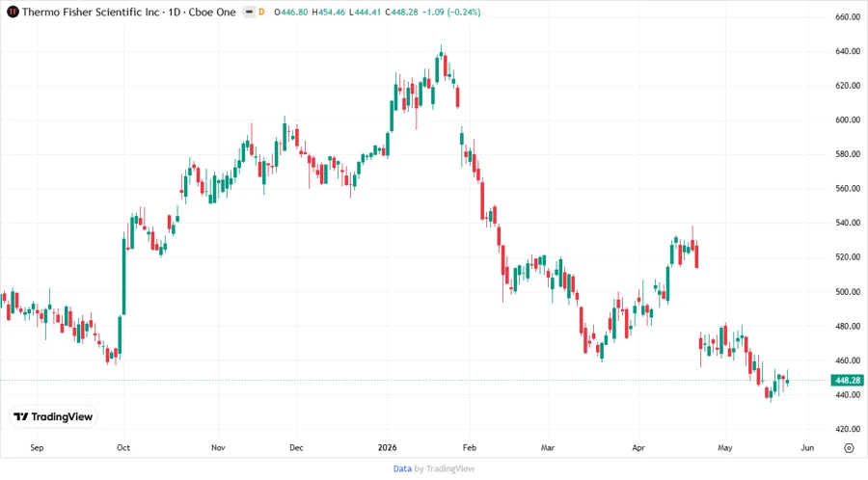The height and width of the screenshot is (480, 868).
Task: Click the 560.00 price axis label
Action: (848, 189)
